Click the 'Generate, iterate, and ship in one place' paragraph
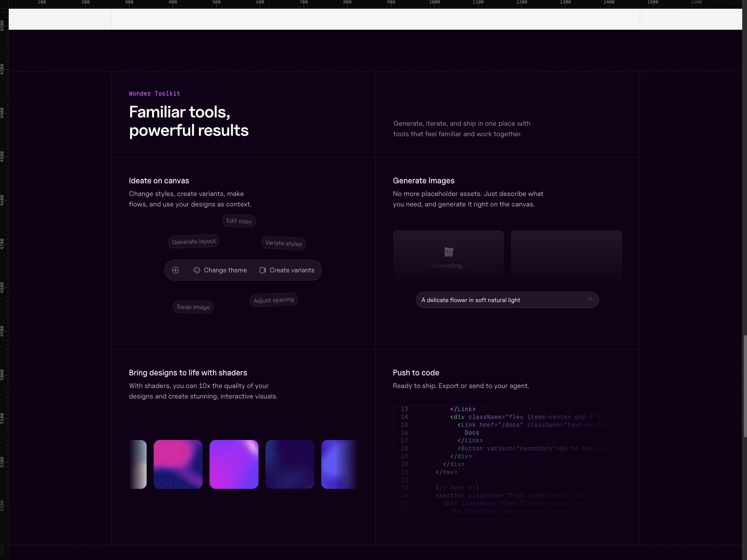The height and width of the screenshot is (560, 747). 462,129
